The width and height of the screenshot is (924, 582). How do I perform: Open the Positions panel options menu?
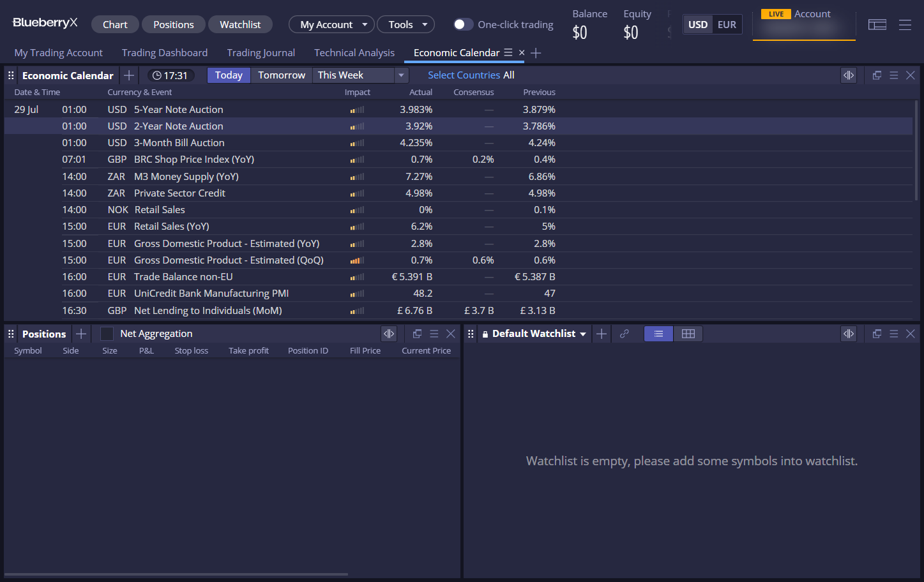434,334
